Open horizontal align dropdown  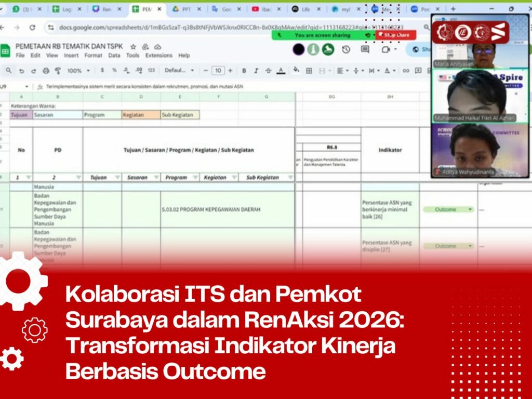(x=342, y=71)
